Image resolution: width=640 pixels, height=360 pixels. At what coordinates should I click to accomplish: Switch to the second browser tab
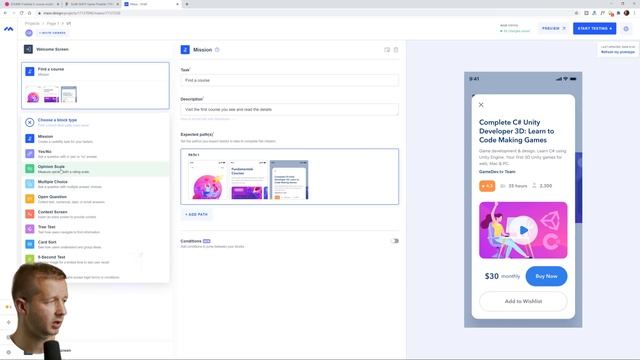pos(91,4)
